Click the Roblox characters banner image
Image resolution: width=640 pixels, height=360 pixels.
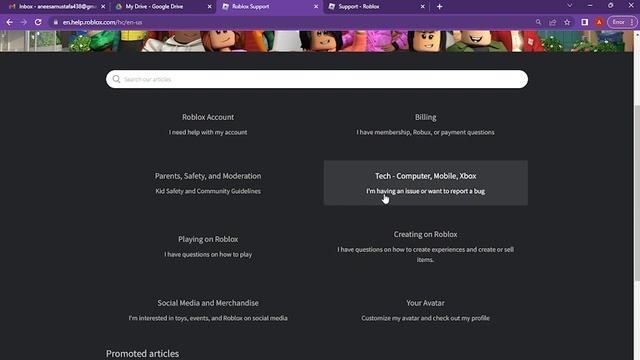pyautogui.click(x=317, y=41)
